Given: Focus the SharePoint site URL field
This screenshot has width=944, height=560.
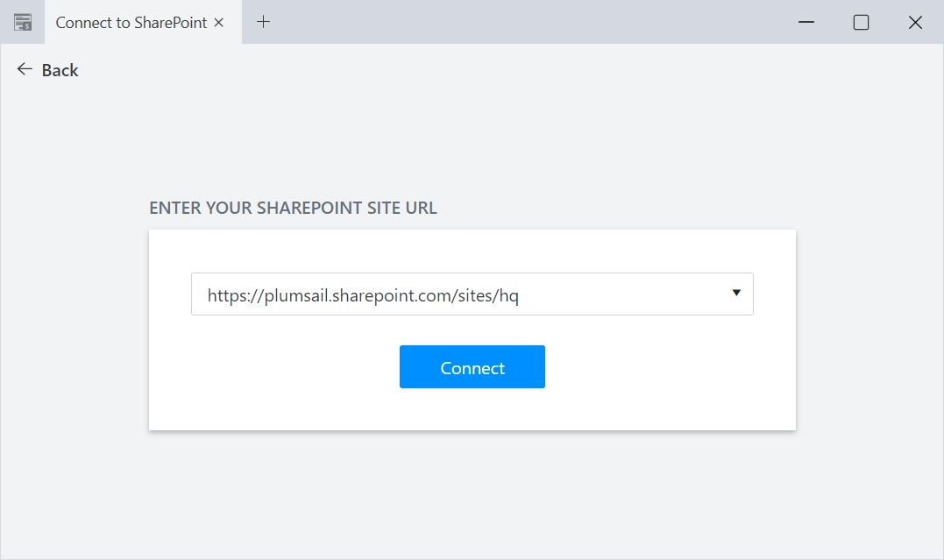Looking at the screenshot, I should [472, 294].
